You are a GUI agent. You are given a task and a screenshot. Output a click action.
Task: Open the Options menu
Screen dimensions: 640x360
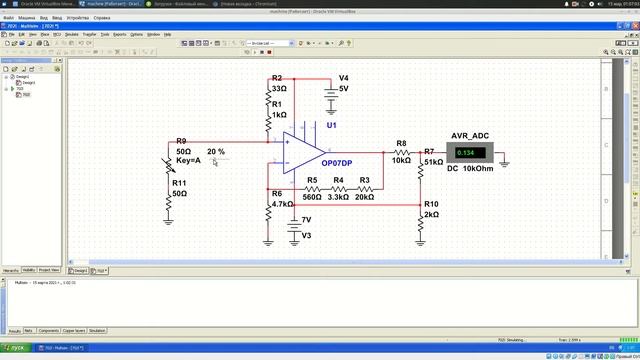(x=136, y=35)
